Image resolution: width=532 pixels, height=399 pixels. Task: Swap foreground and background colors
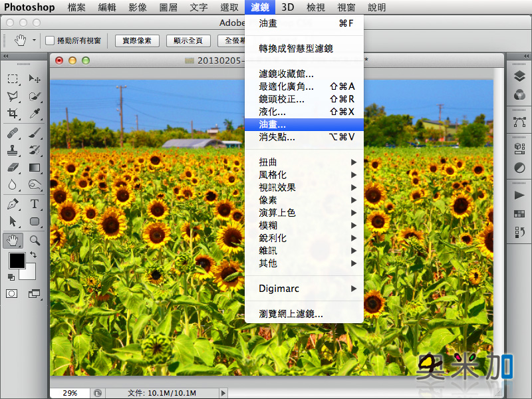pyautogui.click(x=33, y=254)
